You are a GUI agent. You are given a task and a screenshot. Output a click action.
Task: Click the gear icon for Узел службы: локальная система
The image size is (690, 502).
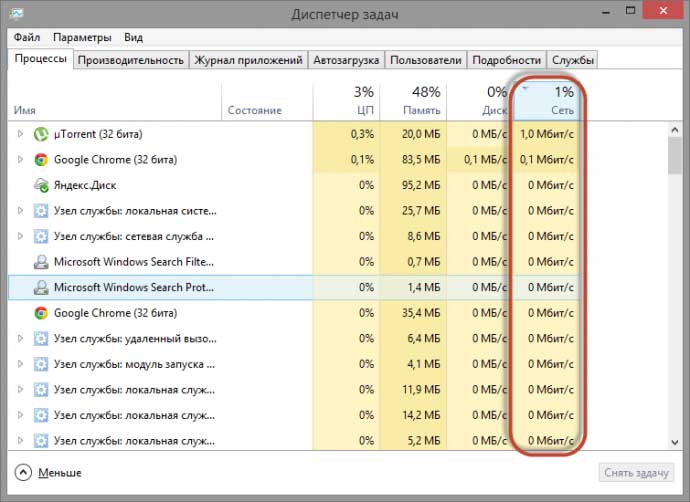(41, 211)
